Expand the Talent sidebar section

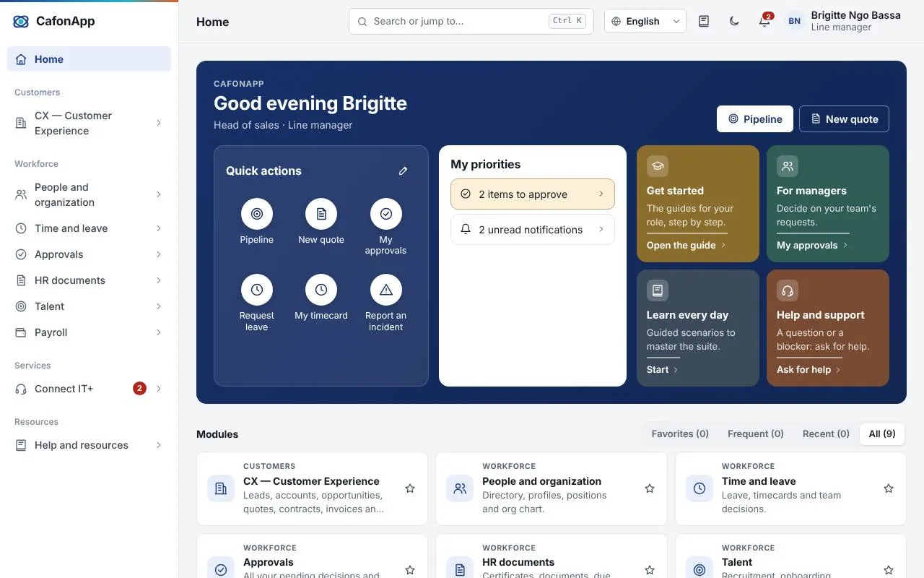point(89,306)
